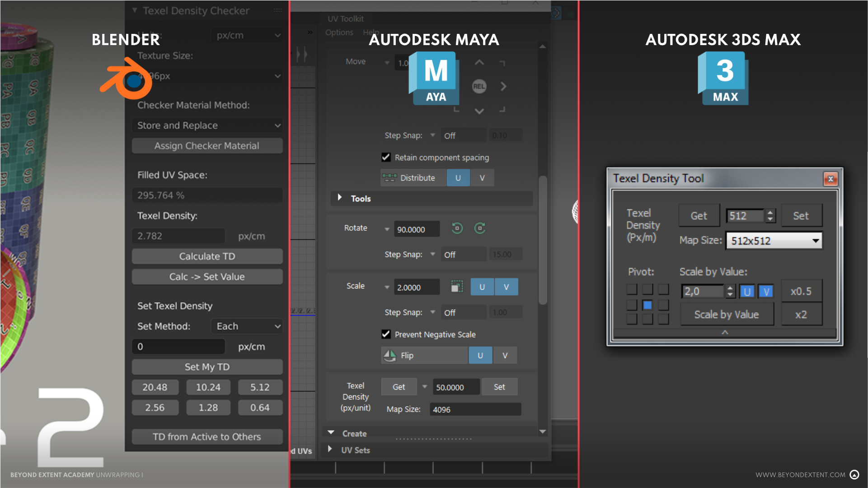Toggle Scale V axis in Maya

pyautogui.click(x=506, y=287)
